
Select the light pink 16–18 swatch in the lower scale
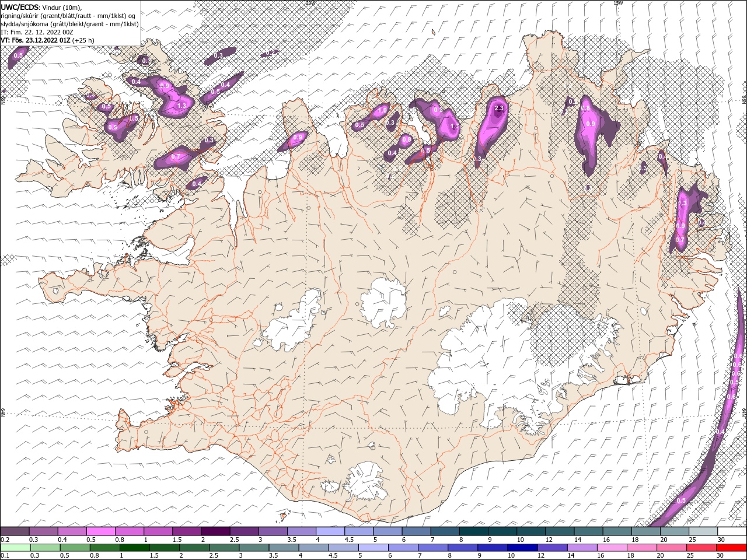click(x=612, y=548)
